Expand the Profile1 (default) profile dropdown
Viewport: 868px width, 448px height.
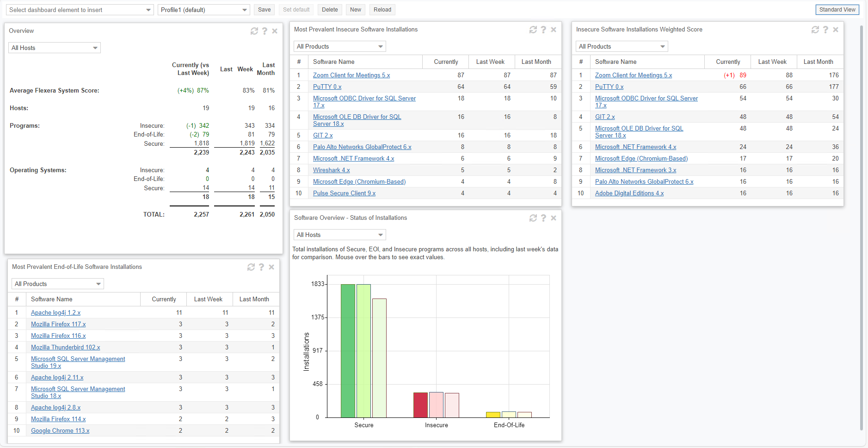click(203, 10)
